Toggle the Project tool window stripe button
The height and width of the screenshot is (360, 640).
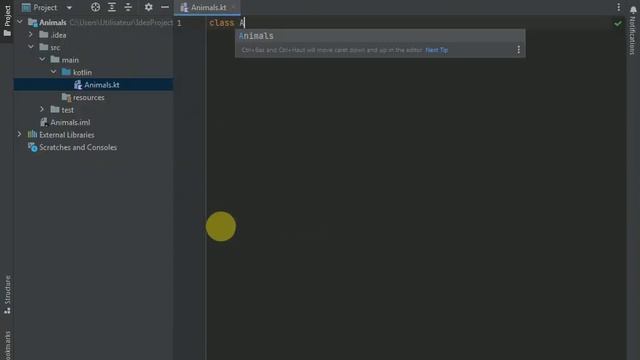click(x=7, y=20)
